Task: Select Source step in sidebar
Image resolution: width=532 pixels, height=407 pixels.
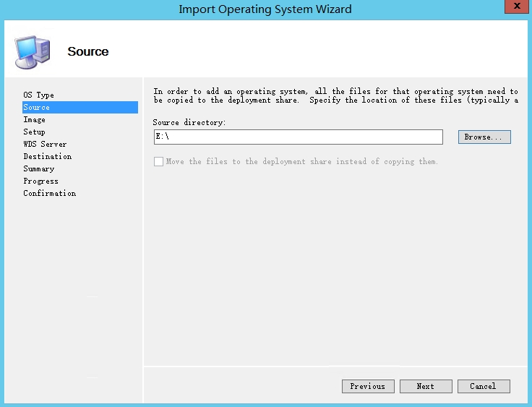Action: click(x=80, y=107)
